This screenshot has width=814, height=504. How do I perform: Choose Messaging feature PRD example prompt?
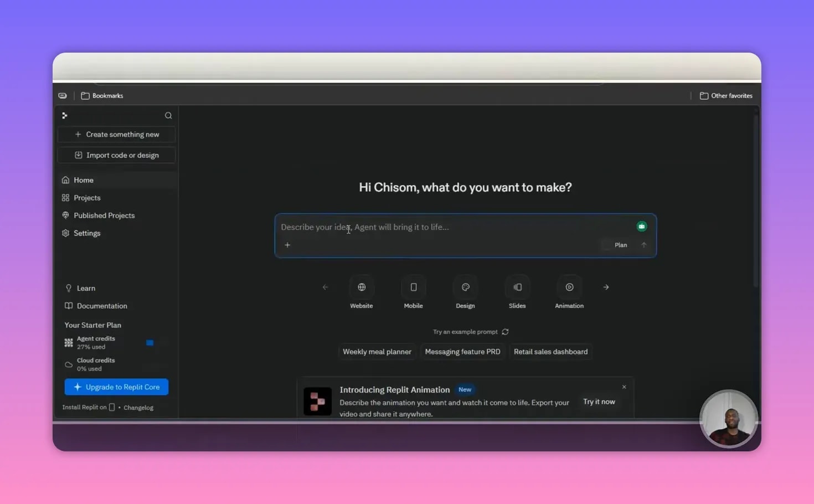pyautogui.click(x=462, y=352)
